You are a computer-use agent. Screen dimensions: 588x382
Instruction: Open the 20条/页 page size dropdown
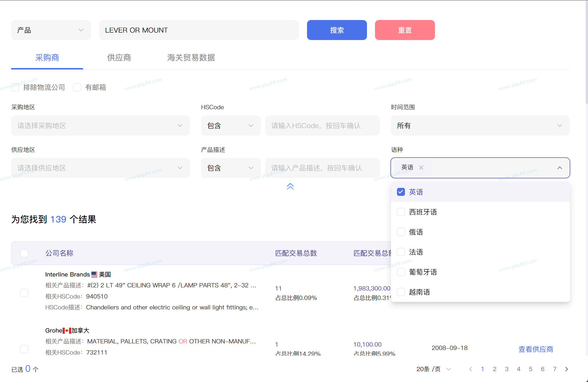coord(434,369)
